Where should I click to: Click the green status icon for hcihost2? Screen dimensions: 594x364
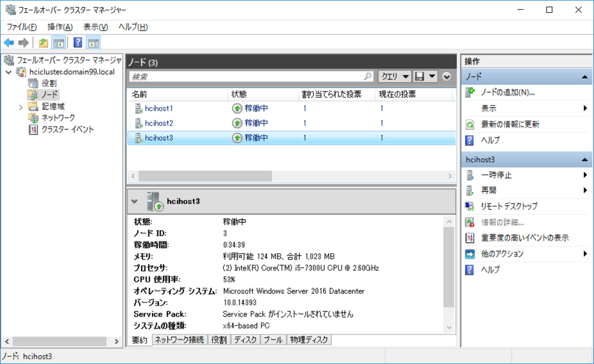[237, 123]
